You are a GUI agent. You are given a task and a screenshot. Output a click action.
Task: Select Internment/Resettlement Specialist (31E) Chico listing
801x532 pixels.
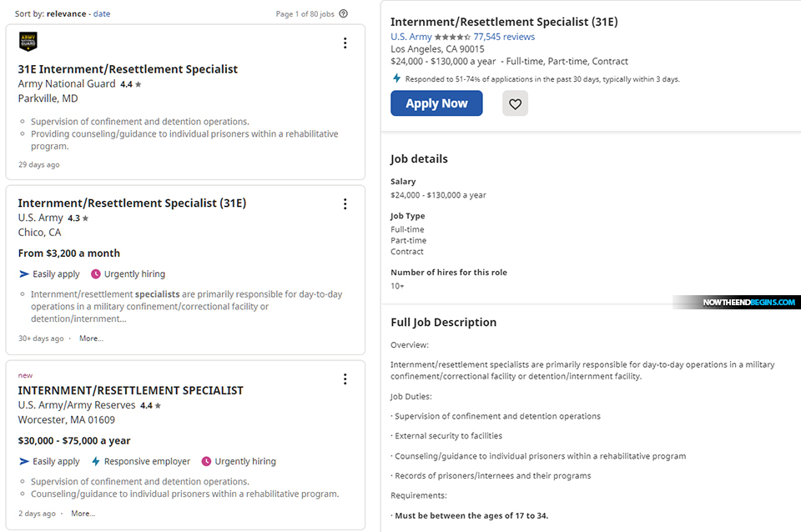coord(132,203)
